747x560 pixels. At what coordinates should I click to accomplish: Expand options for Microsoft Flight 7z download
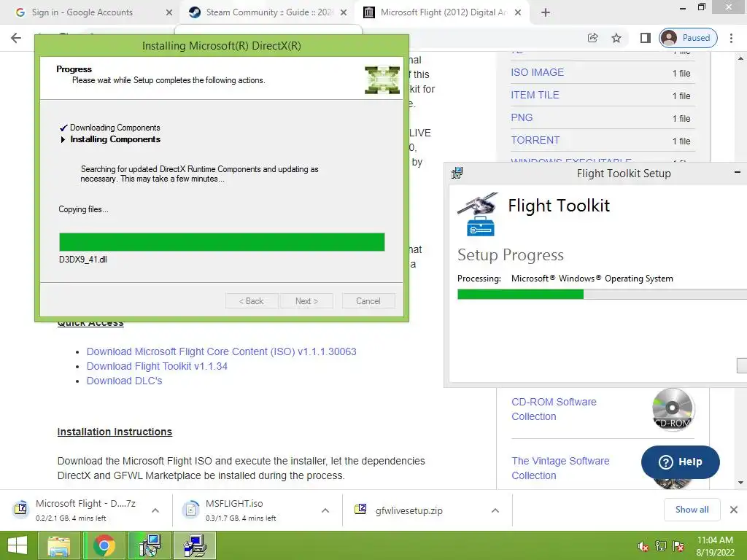155,510
